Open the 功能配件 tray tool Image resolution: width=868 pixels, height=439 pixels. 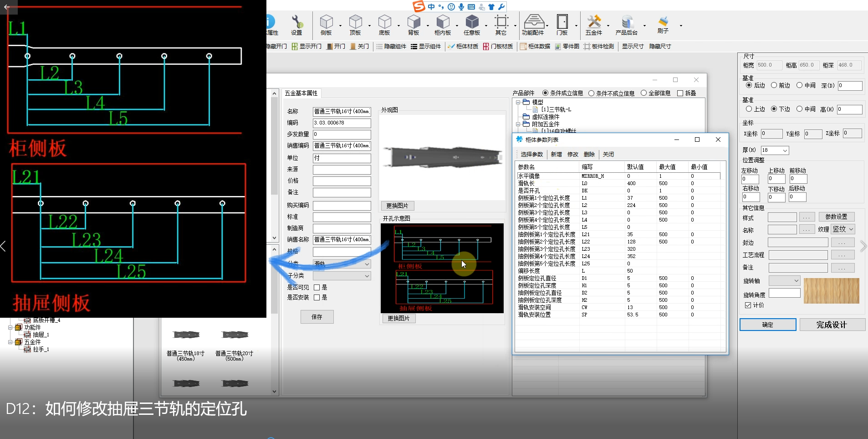[533, 25]
